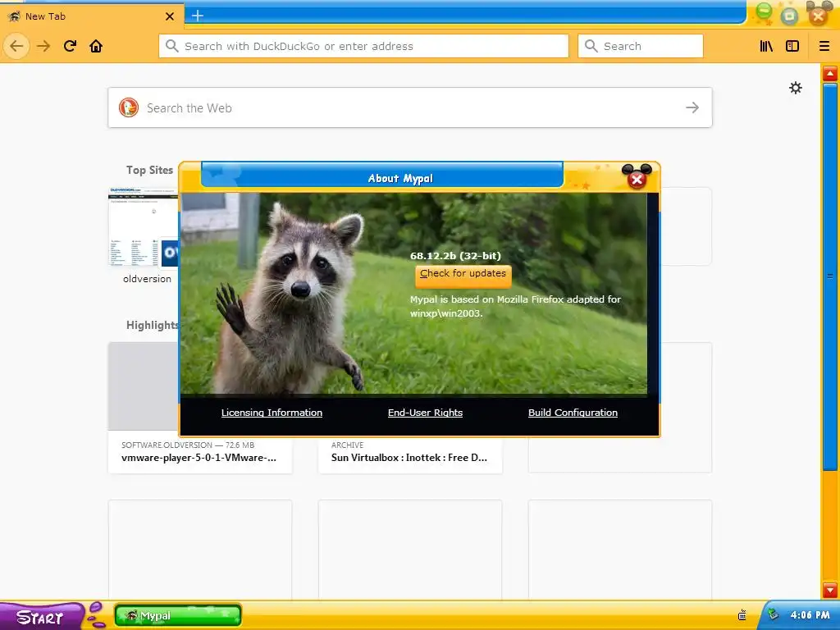The image size is (840, 630).
Task: Click the address bar input
Action: click(x=363, y=46)
